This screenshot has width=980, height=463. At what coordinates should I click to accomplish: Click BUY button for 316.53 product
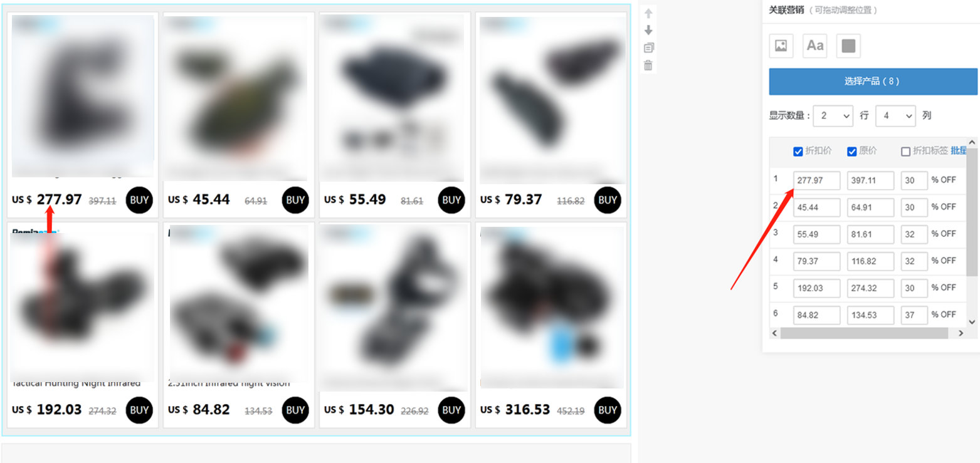[608, 410]
